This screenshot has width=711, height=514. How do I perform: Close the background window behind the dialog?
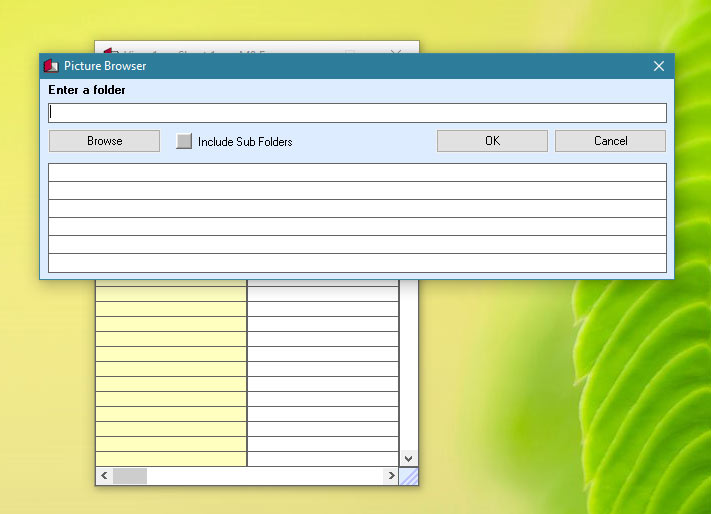(396, 48)
